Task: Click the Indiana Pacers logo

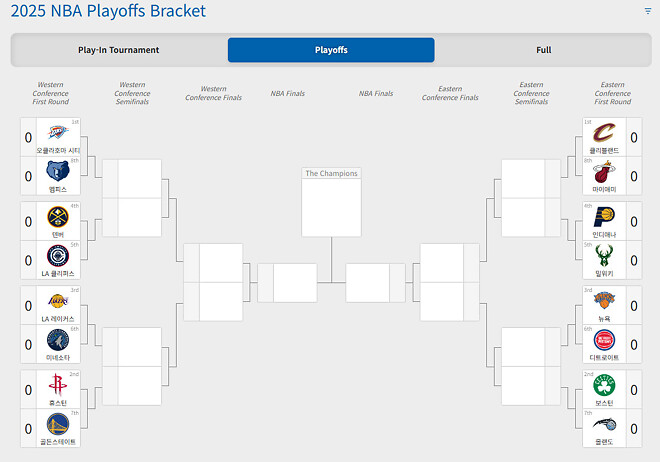Action: (x=604, y=217)
